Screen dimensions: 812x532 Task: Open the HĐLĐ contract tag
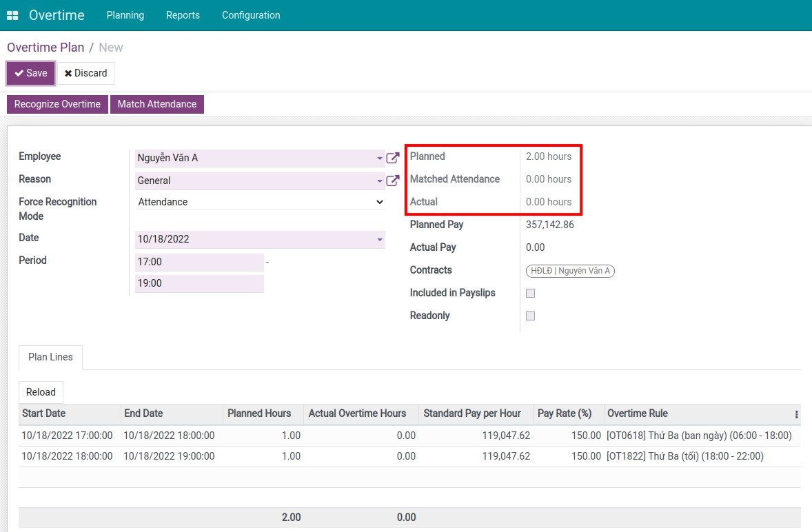tap(570, 271)
